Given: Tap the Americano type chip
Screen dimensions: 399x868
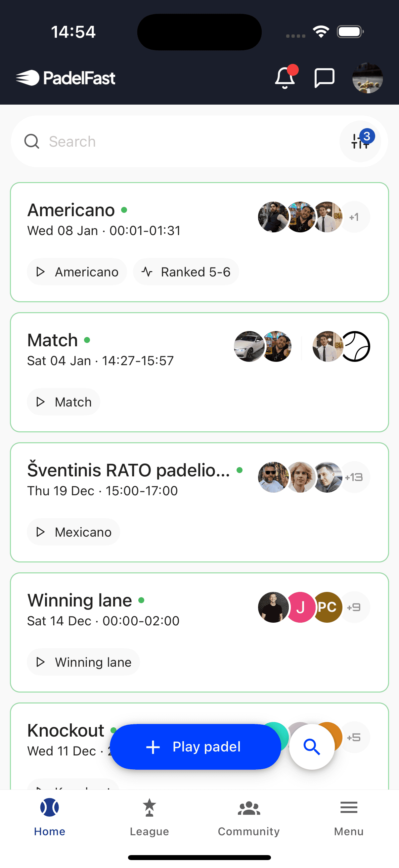Looking at the screenshot, I should pyautogui.click(x=77, y=272).
